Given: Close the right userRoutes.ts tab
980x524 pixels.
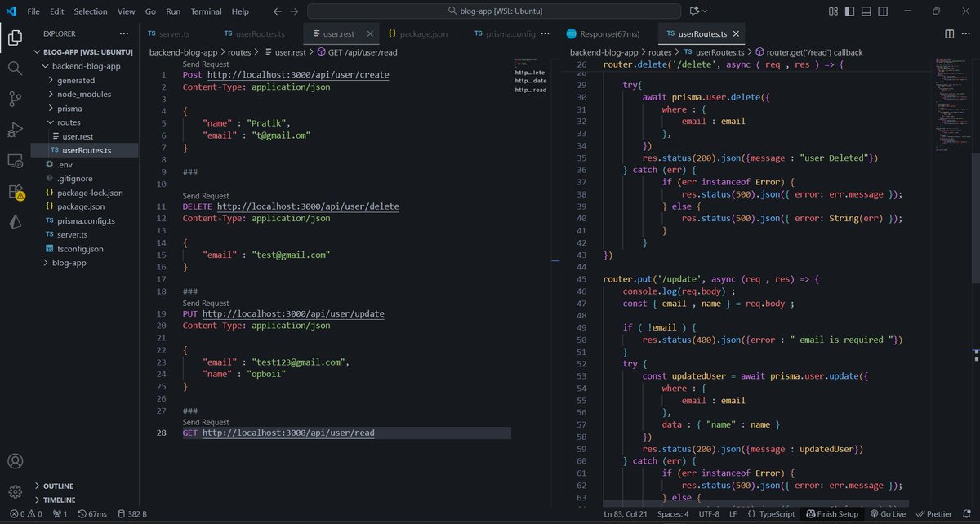Looking at the screenshot, I should click(x=737, y=34).
